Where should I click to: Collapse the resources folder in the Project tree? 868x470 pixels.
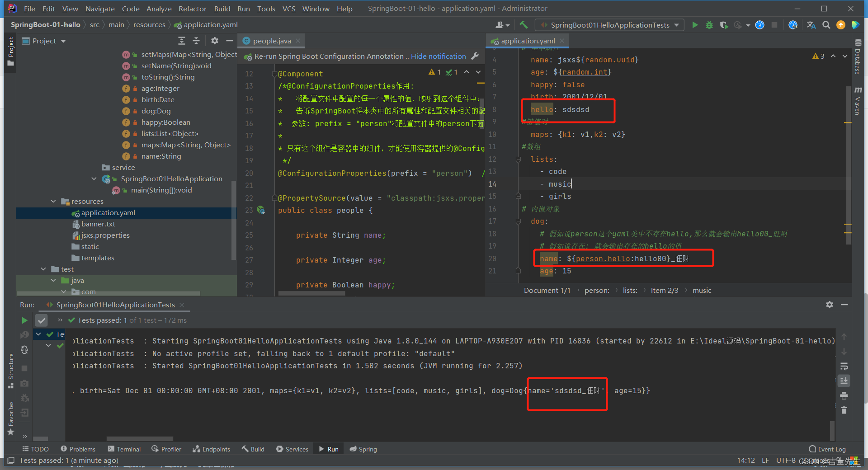click(x=53, y=201)
